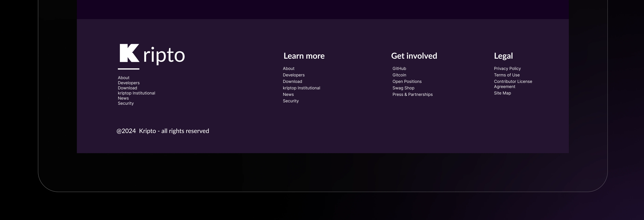View Open Positions link
The width and height of the screenshot is (644, 220).
[x=407, y=81]
